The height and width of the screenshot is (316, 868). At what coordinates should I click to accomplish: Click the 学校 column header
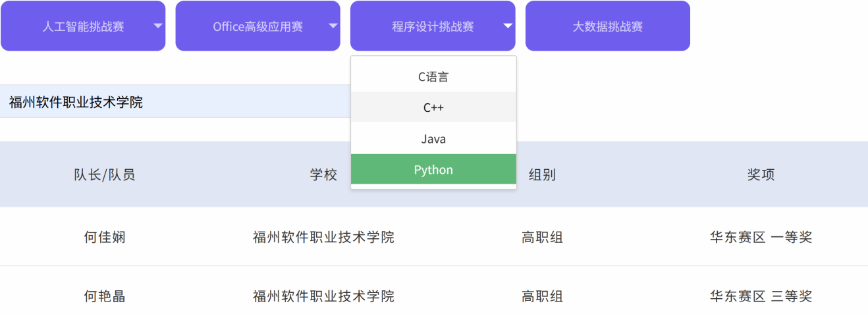323,174
